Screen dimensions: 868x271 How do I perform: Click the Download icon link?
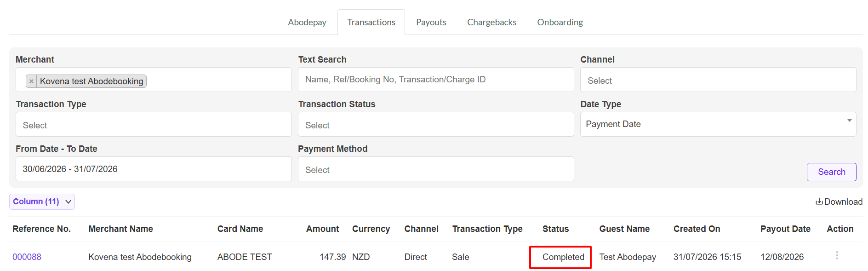click(x=839, y=202)
